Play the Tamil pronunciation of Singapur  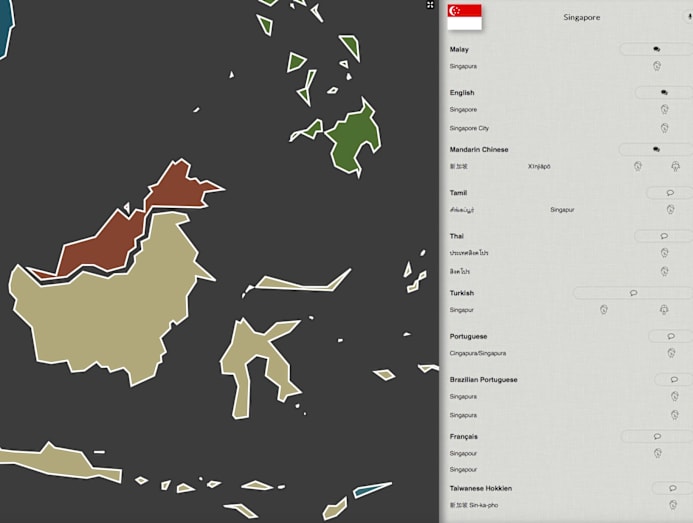point(670,210)
